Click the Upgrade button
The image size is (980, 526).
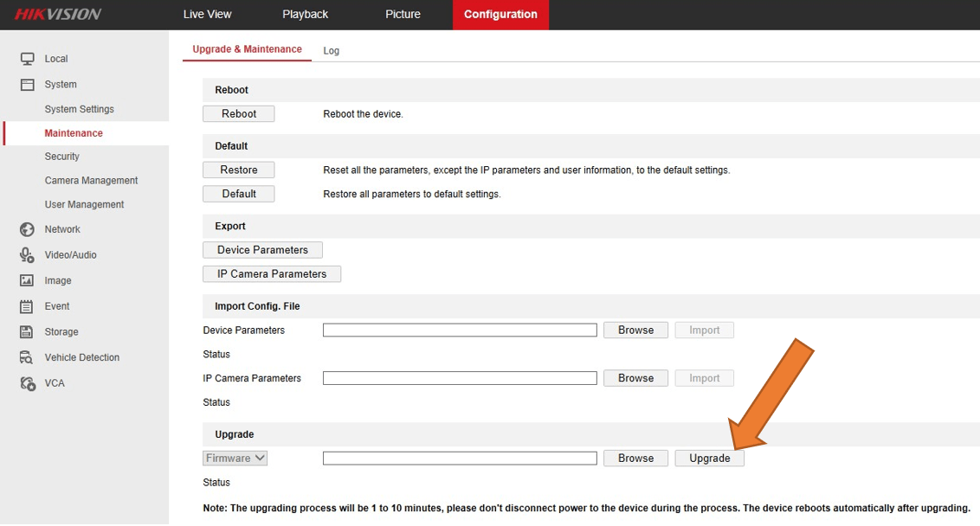pos(709,459)
